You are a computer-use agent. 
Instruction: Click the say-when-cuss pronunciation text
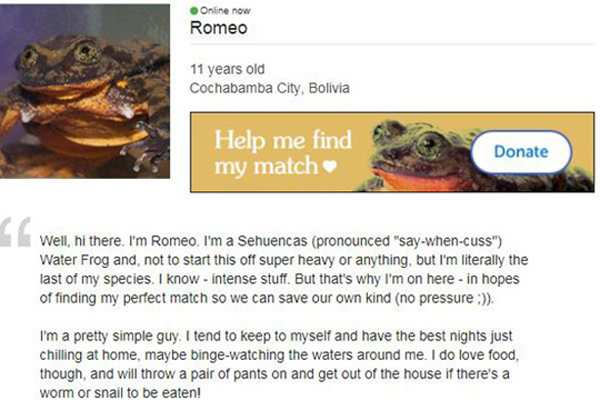(448, 241)
